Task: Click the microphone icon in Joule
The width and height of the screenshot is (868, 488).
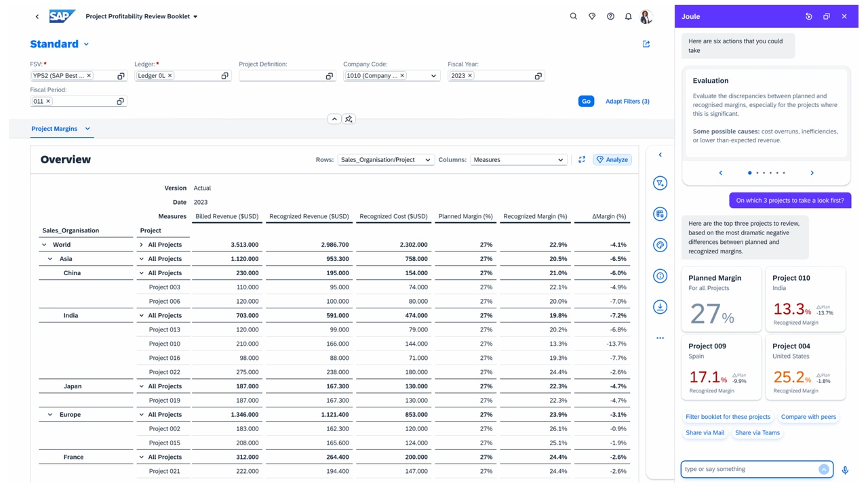Action: pos(845,470)
